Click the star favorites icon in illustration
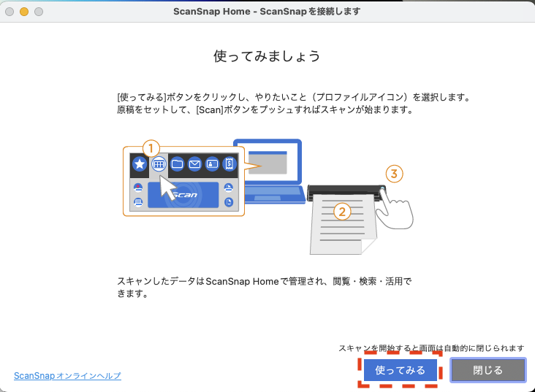The image size is (535, 392). tap(140, 164)
